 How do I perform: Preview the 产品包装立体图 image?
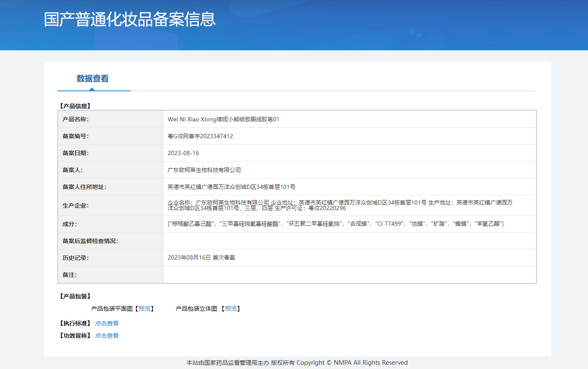pyautogui.click(x=231, y=309)
